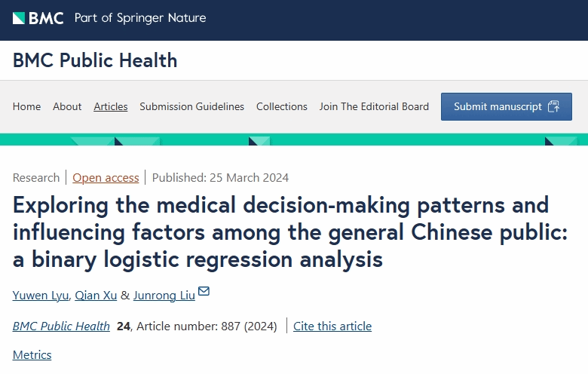Click the Junrong Liu author link

point(164,295)
